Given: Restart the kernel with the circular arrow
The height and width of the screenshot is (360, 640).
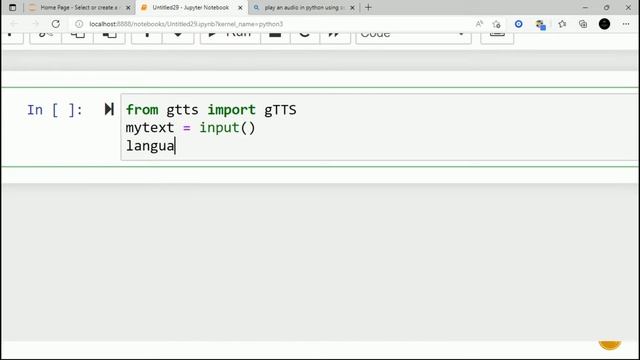Looking at the screenshot, I should pyautogui.click(x=305, y=37).
